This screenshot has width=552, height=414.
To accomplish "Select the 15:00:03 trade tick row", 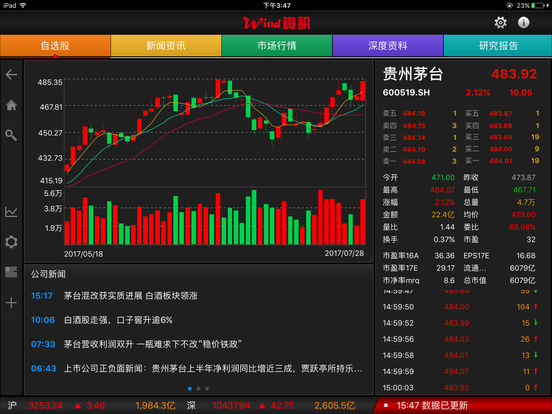I will [460, 388].
